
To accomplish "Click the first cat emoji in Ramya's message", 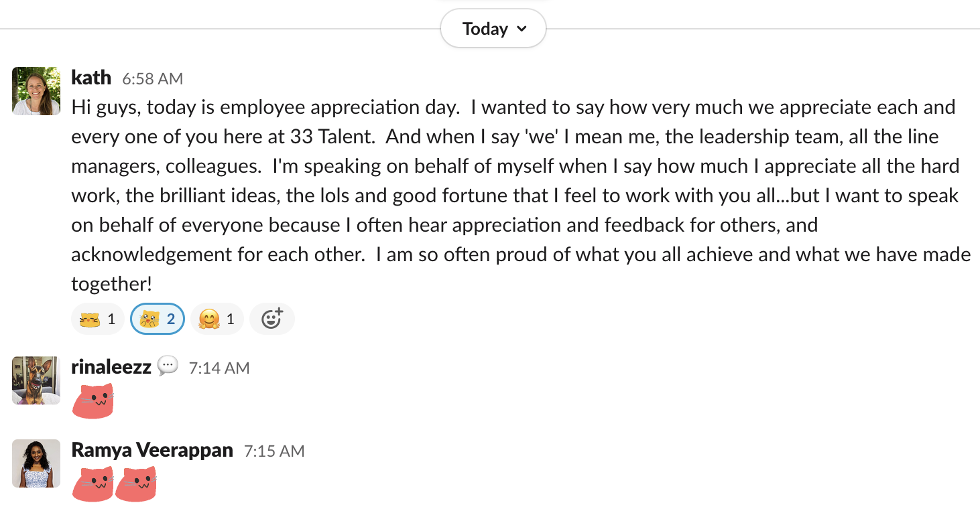I will pos(93,484).
